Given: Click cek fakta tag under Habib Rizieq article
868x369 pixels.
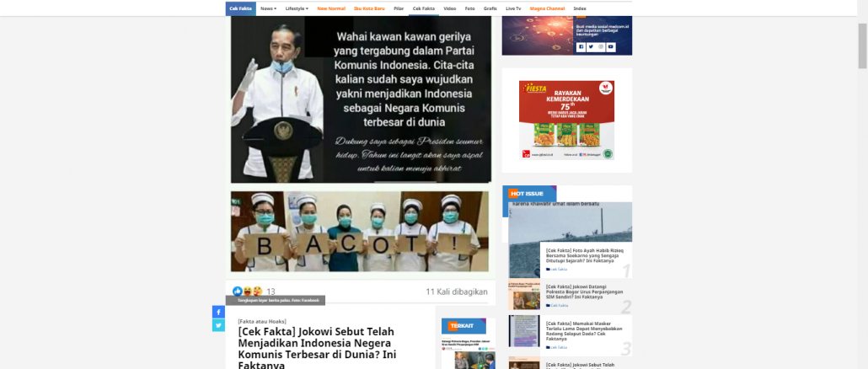Looking at the screenshot, I should 557,269.
